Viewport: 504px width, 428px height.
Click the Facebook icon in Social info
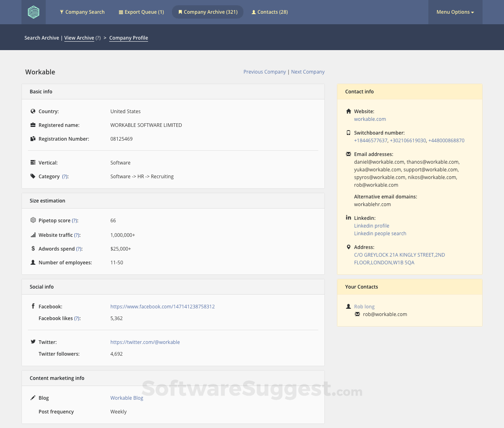pyautogui.click(x=33, y=306)
